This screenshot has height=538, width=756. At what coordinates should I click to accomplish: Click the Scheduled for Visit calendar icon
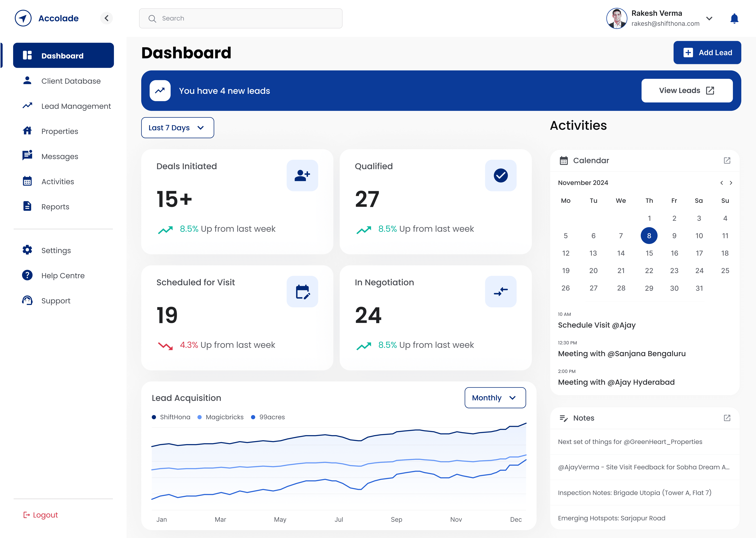tap(302, 292)
